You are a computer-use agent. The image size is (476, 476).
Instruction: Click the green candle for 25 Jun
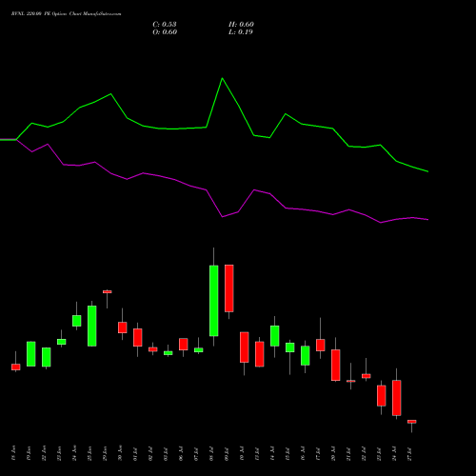tap(92, 326)
